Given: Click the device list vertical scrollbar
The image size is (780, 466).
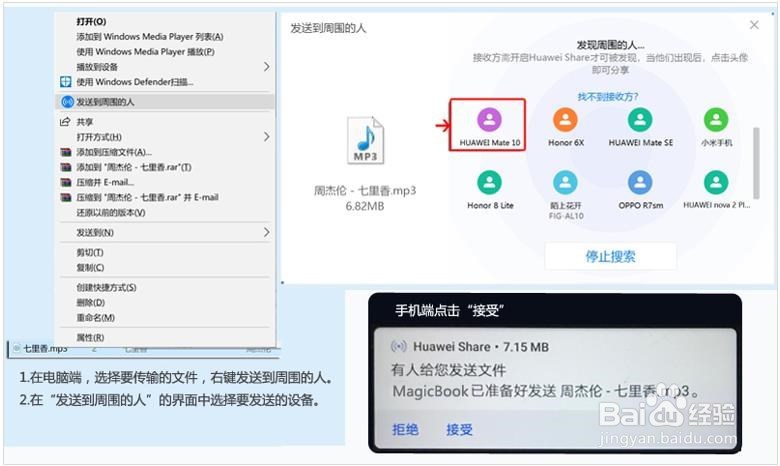Looking at the screenshot, I should click(756, 163).
